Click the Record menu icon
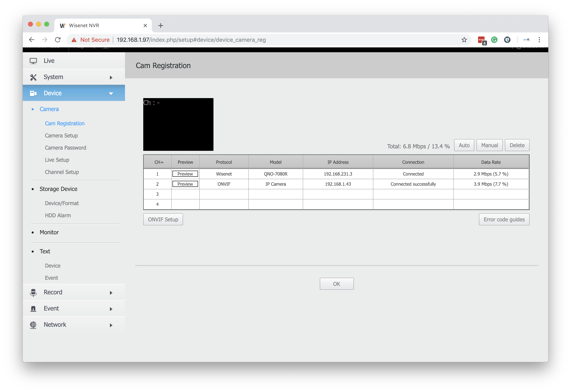This screenshot has height=392, width=571. pos(33,292)
